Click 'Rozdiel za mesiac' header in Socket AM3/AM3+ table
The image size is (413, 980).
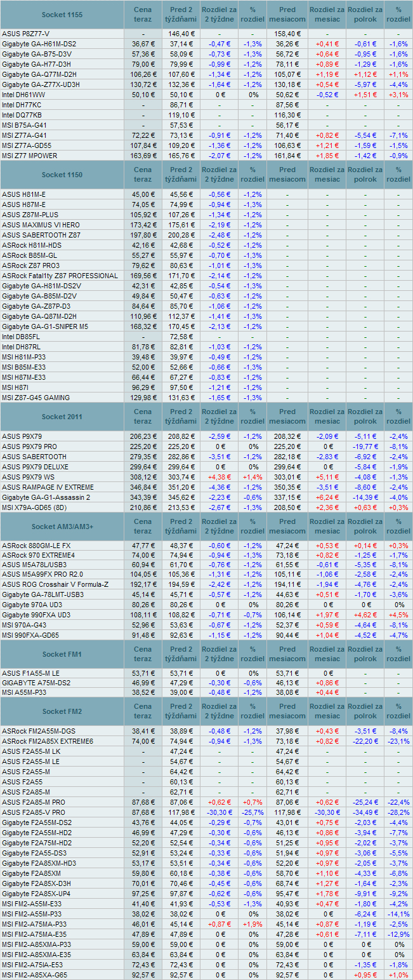[327, 527]
